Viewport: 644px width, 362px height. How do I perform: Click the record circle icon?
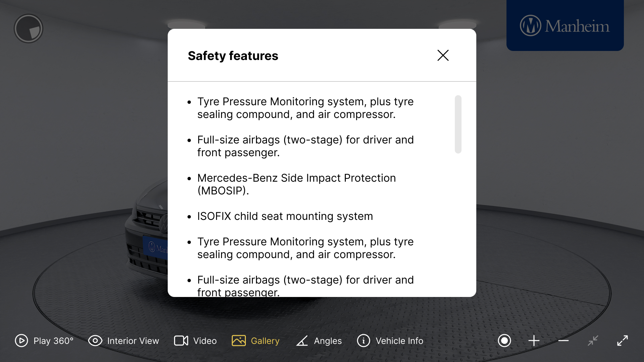[504, 341]
